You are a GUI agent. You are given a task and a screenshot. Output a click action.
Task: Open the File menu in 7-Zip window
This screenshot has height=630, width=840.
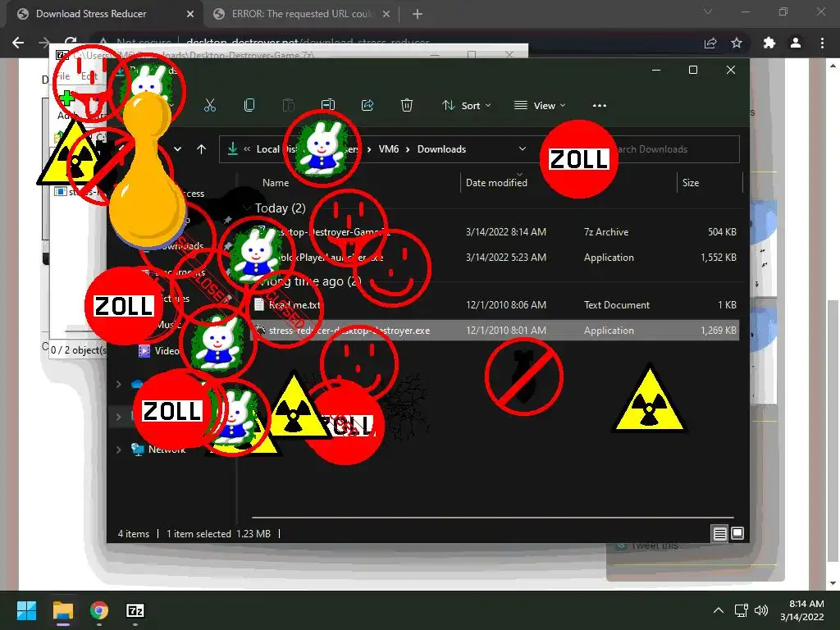tap(62, 76)
